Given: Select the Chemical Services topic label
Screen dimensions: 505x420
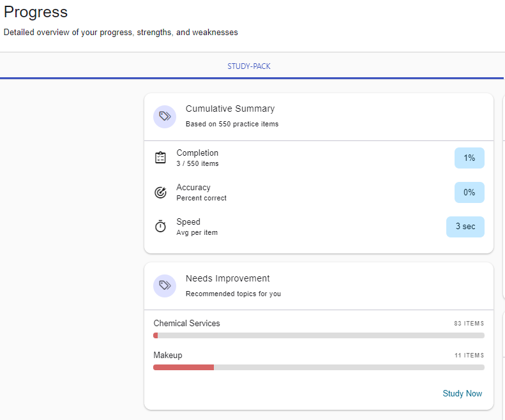Looking at the screenshot, I should [186, 324].
